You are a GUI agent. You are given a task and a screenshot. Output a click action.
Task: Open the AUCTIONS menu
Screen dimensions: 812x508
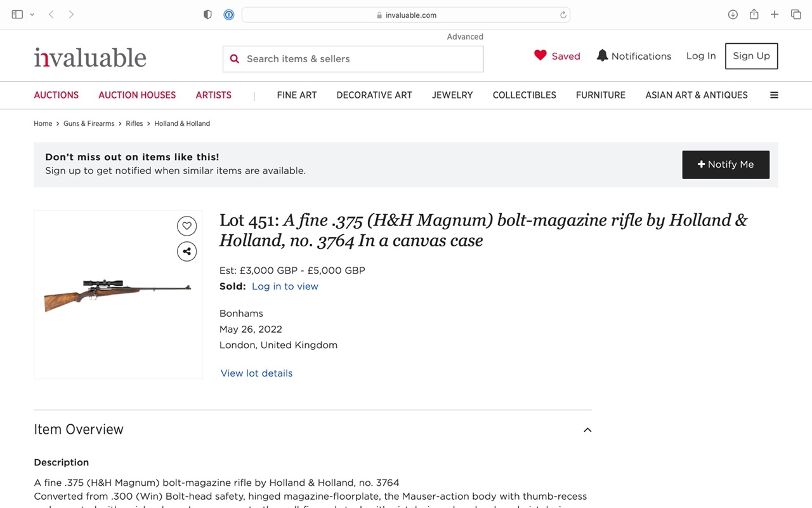coord(56,95)
